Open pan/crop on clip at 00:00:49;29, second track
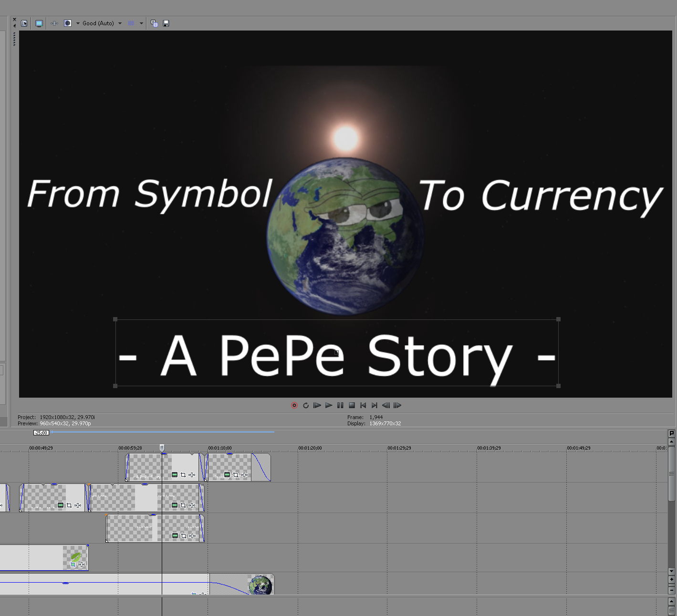The image size is (677, 616). pyautogui.click(x=69, y=505)
